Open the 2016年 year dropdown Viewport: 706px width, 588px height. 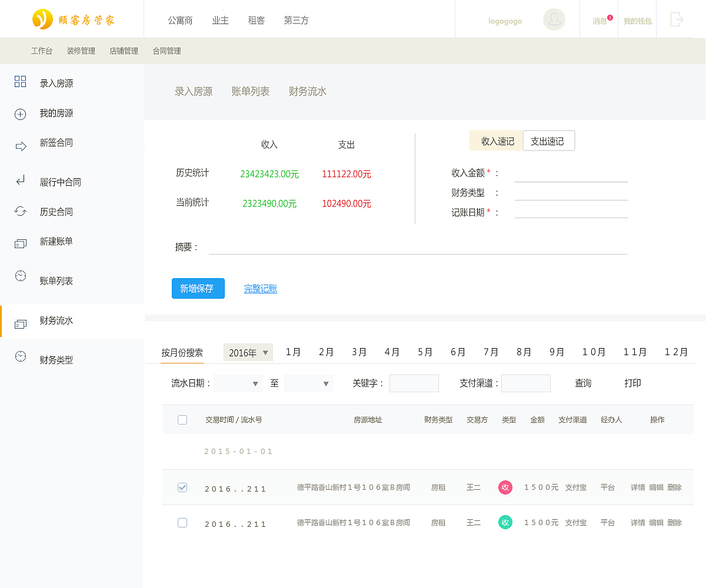[x=248, y=352]
